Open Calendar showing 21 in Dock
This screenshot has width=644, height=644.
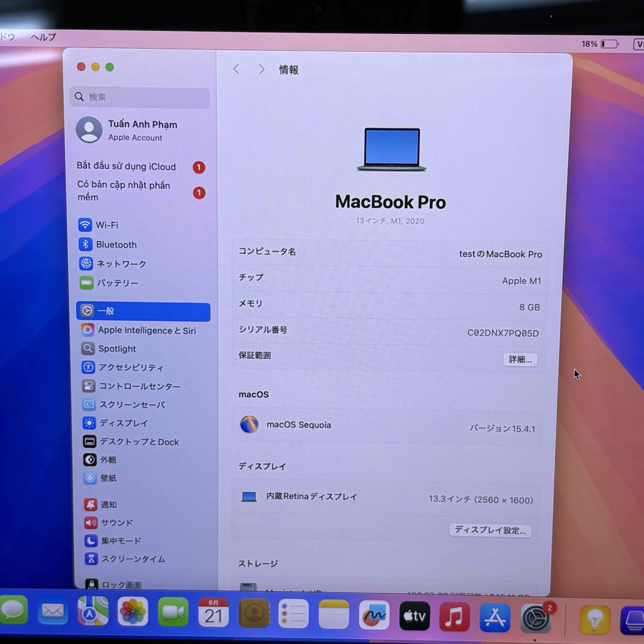pos(213,613)
